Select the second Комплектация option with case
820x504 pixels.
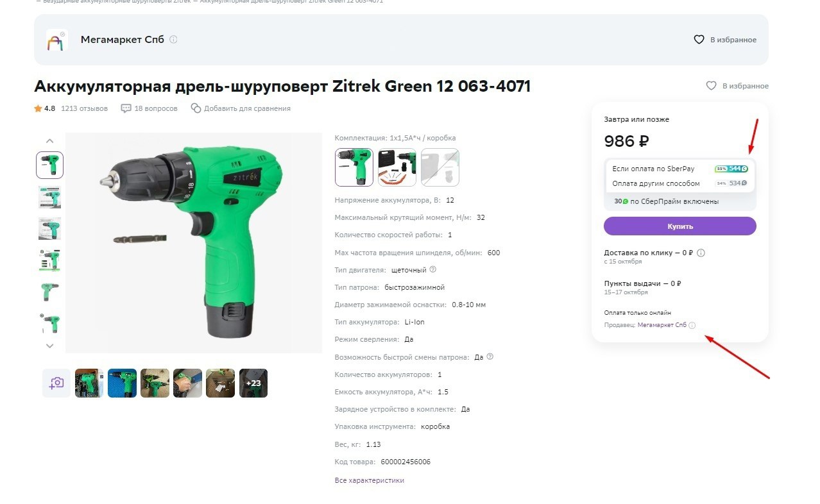397,167
